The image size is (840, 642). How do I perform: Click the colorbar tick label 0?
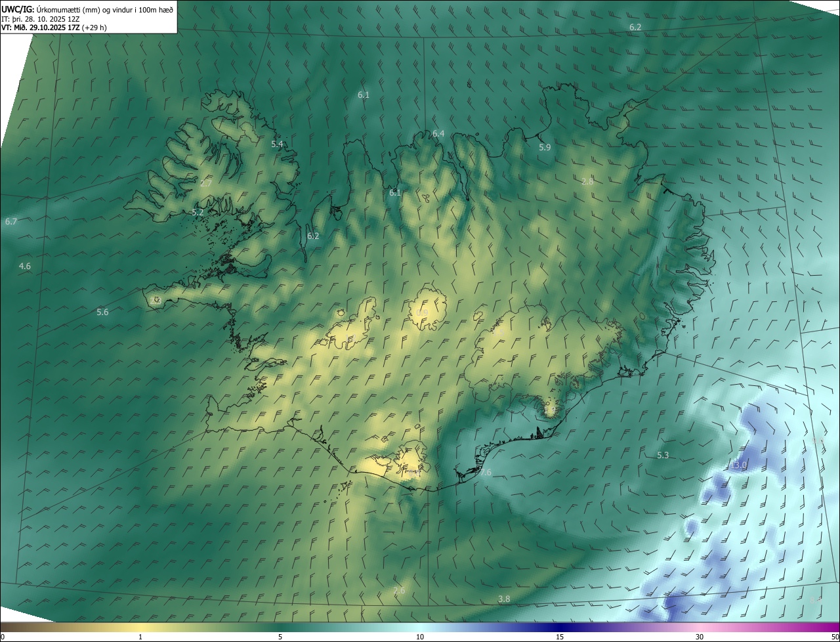[x=3, y=637]
